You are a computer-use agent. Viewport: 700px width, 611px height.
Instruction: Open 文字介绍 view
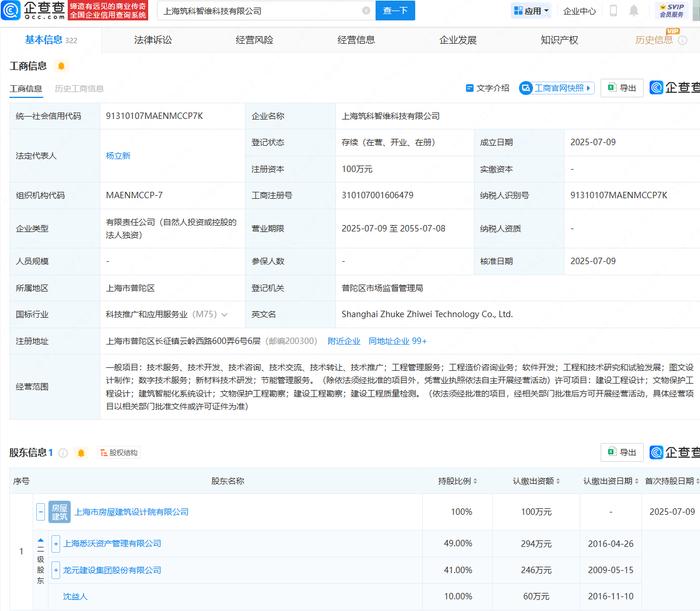(x=487, y=88)
